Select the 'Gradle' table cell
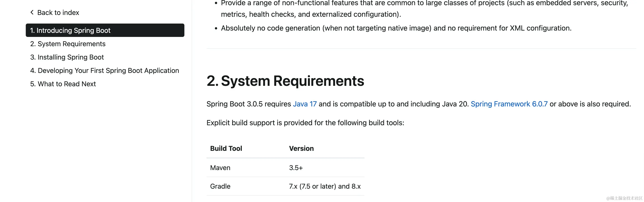 220,186
